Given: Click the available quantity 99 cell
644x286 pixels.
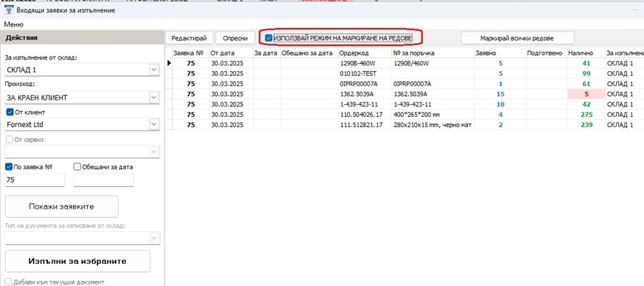Looking at the screenshot, I should (x=585, y=74).
